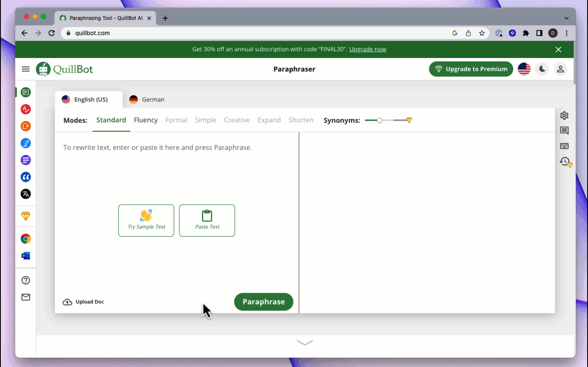Viewport: 588px width, 367px height.
Task: Select Simple paraphrase mode
Action: 206,120
